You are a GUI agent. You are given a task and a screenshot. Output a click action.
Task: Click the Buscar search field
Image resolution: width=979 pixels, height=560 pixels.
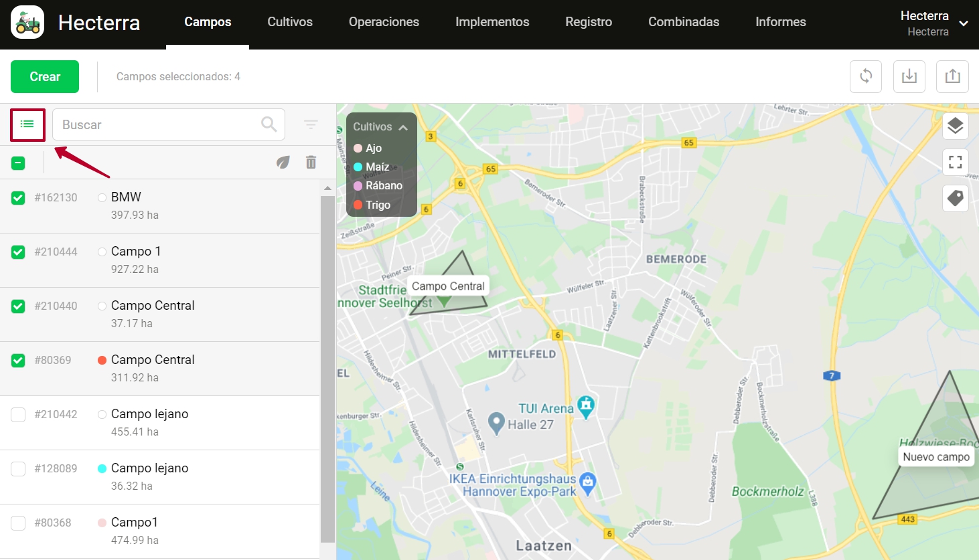[159, 124]
